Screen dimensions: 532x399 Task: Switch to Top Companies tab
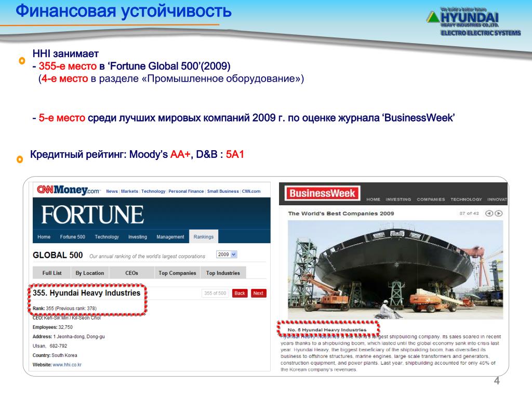pyautogui.click(x=177, y=273)
